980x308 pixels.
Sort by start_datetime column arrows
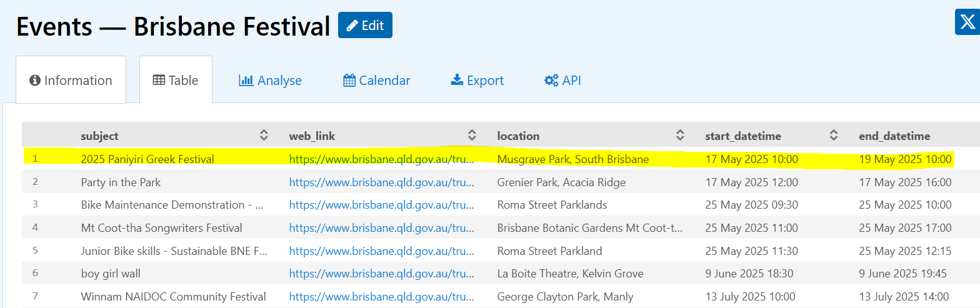coord(833,135)
